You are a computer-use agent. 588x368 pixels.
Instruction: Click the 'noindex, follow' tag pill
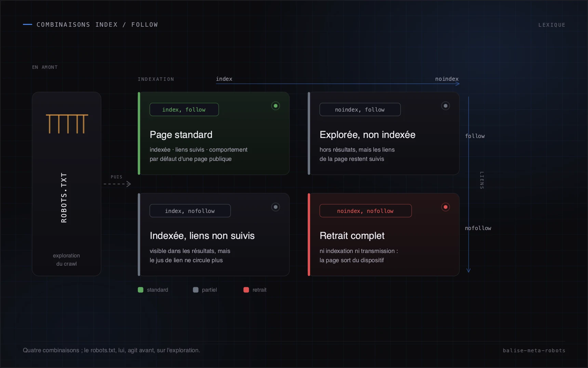click(x=360, y=110)
